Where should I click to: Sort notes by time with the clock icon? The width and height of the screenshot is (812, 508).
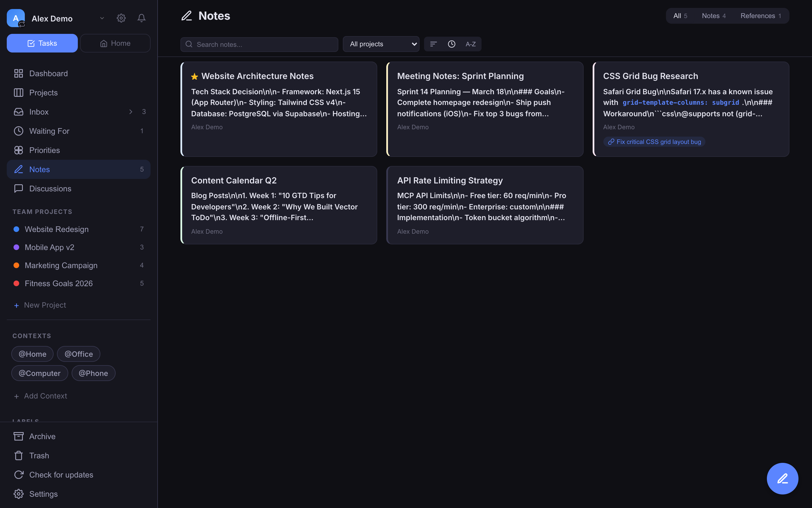(x=452, y=44)
